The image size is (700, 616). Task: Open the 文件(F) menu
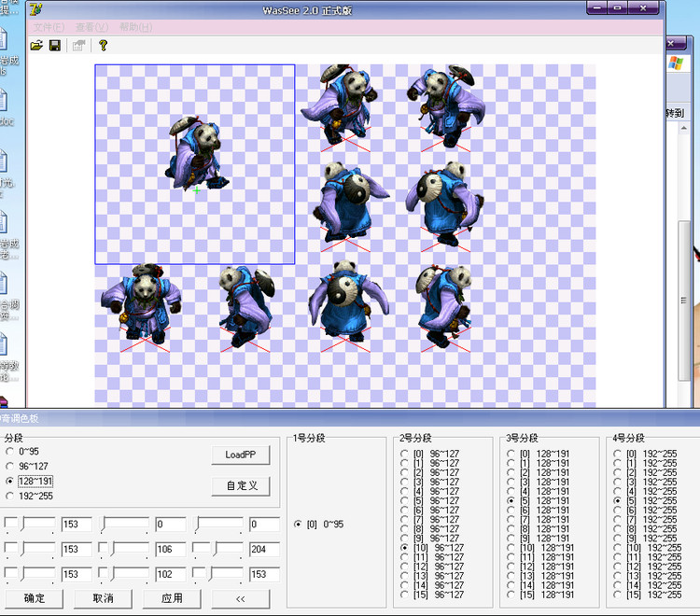coord(49,28)
